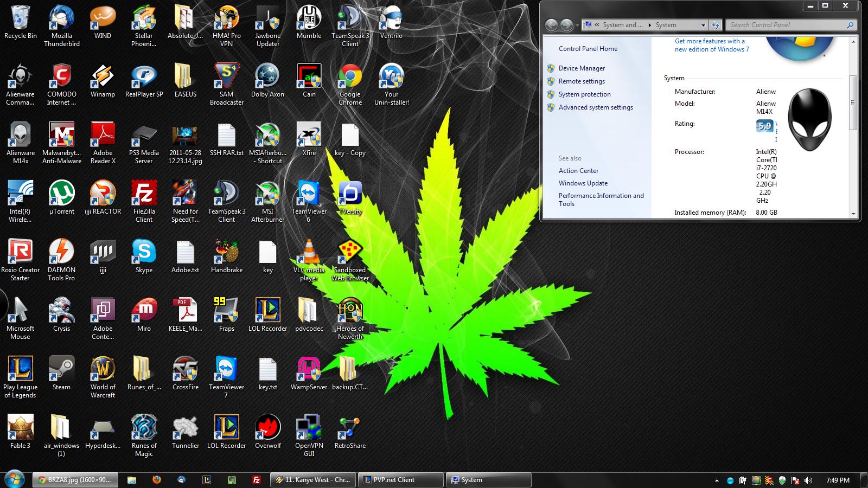Screen dimensions: 868x488
Task: Click the Search Control Panel field
Action: click(787, 25)
